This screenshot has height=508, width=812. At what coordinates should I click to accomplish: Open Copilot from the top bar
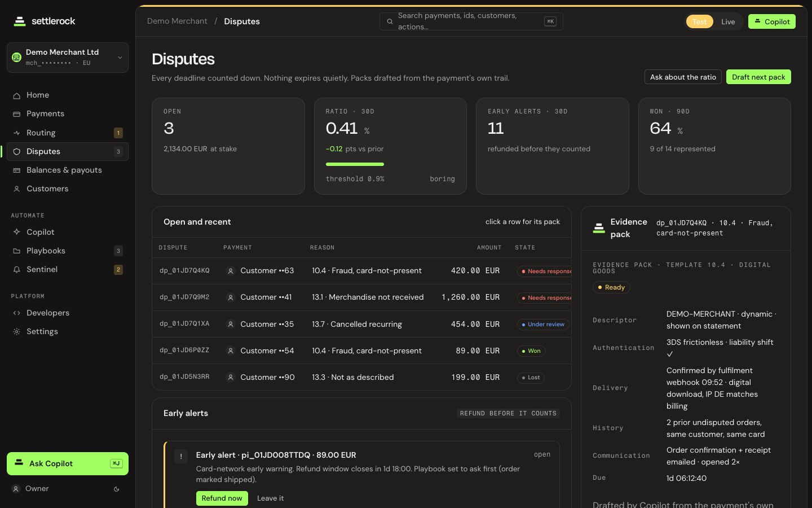coord(772,22)
